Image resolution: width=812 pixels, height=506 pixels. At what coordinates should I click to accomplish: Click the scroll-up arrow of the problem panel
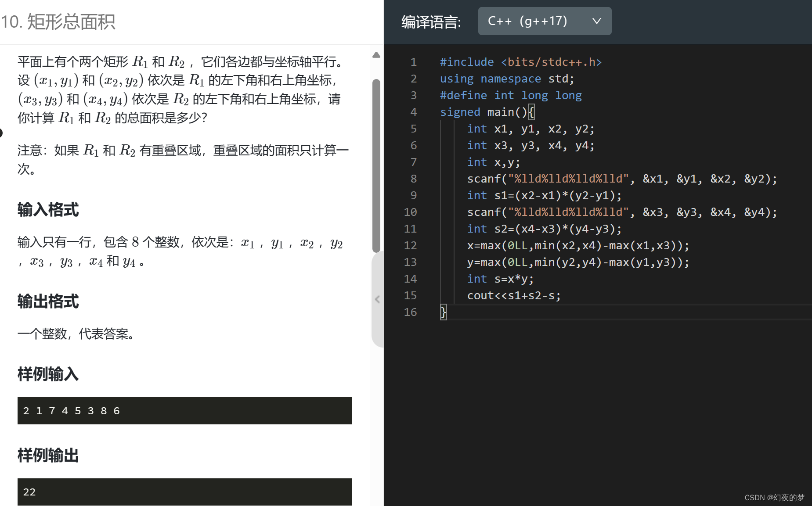pos(376,55)
